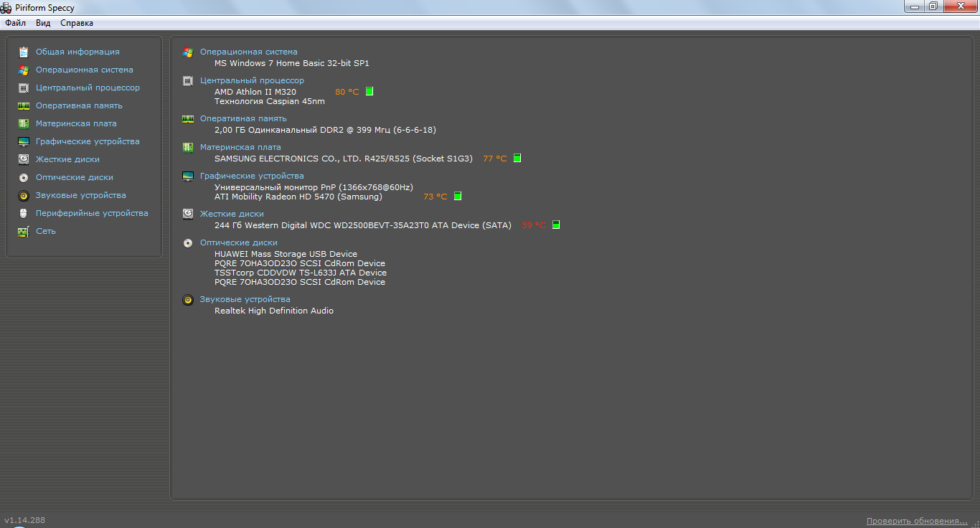The height and width of the screenshot is (528, 980).
Task: Open Оптические диски in sidebar
Action: [x=75, y=177]
